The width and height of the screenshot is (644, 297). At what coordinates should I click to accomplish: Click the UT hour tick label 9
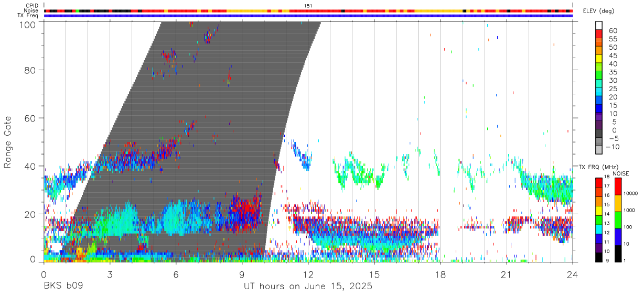click(x=242, y=274)
